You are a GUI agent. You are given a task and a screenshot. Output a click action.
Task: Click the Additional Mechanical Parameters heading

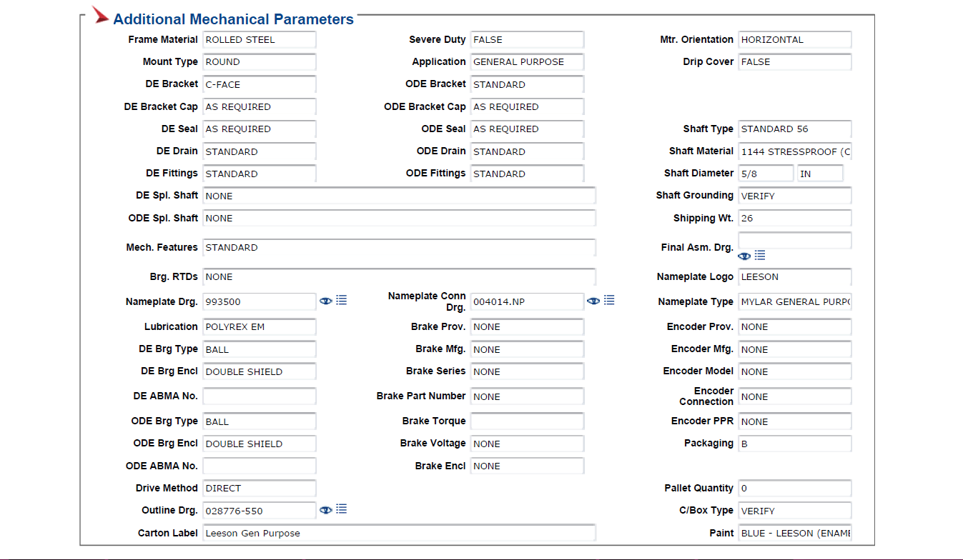(x=233, y=19)
